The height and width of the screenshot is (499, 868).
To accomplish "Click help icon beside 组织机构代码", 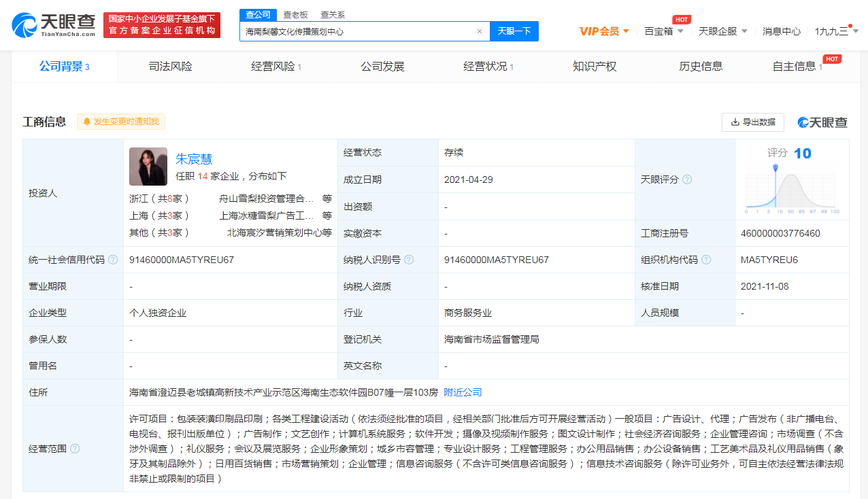I will click(706, 260).
